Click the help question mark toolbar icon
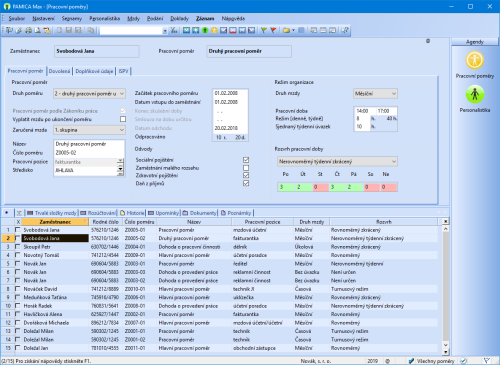Image resolution: width=500 pixels, height=365 pixels. (345, 30)
